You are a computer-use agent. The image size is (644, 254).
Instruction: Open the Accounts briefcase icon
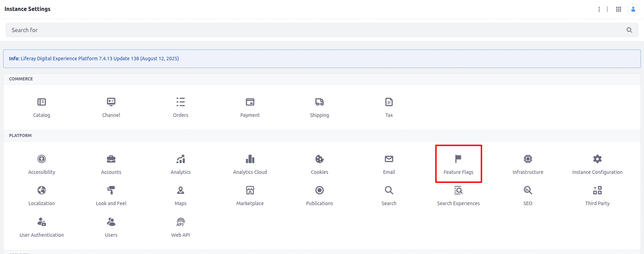point(111,159)
